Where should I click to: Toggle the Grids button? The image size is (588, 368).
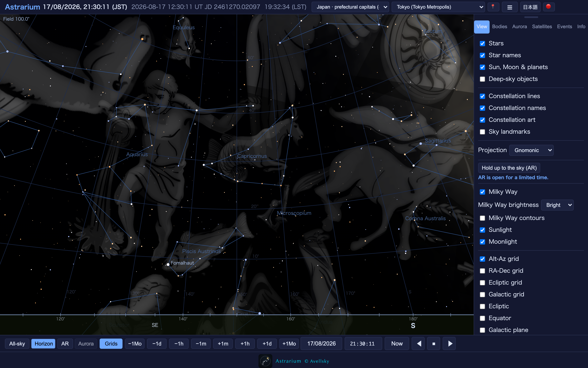[111, 343]
